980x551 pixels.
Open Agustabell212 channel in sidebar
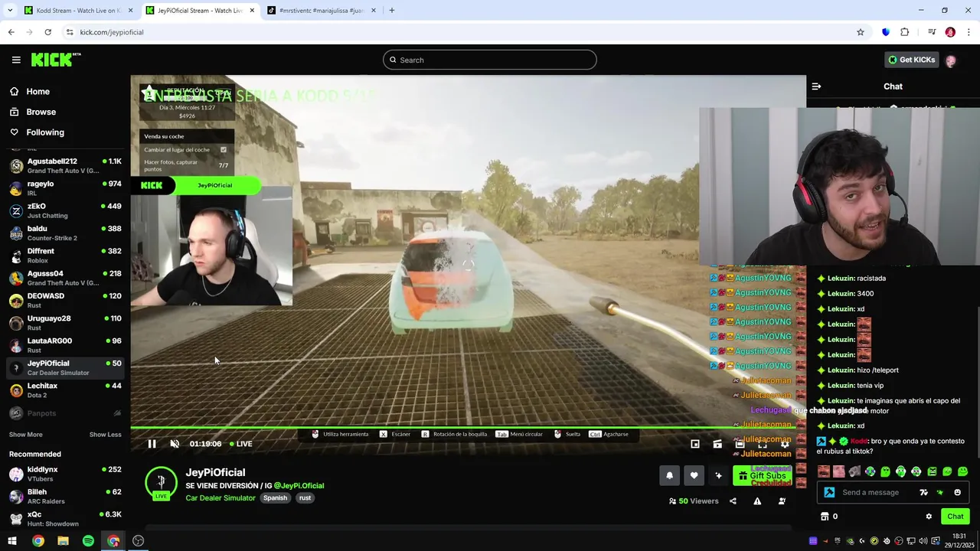65,166
